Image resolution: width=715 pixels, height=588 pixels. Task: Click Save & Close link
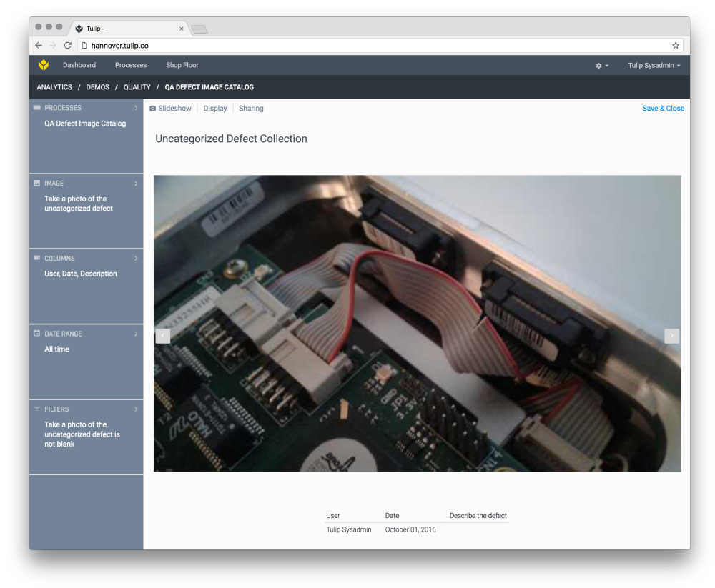click(663, 109)
